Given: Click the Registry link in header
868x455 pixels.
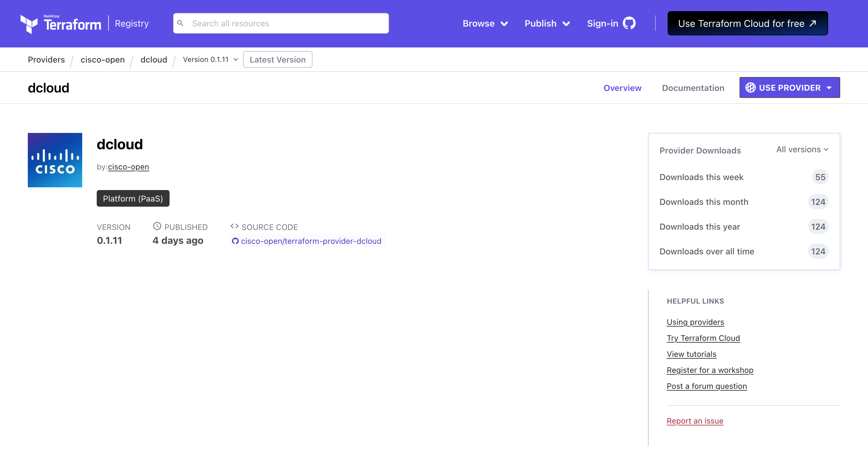Looking at the screenshot, I should click(132, 23).
